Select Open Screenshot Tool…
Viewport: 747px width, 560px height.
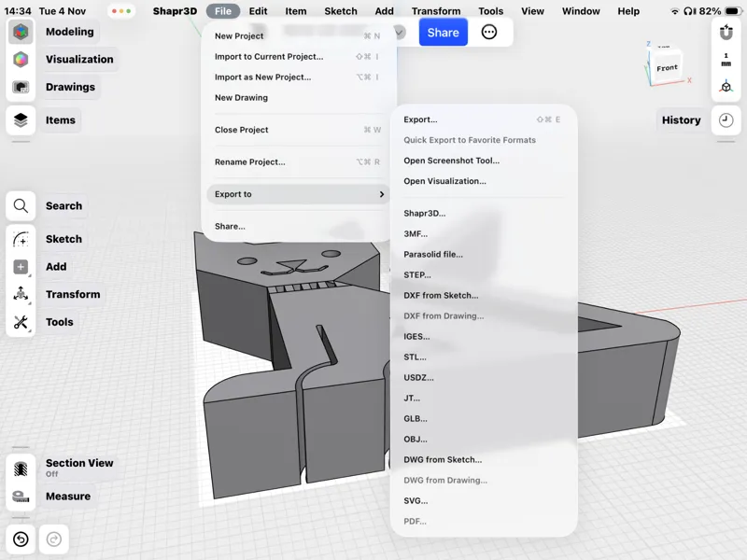(484, 161)
